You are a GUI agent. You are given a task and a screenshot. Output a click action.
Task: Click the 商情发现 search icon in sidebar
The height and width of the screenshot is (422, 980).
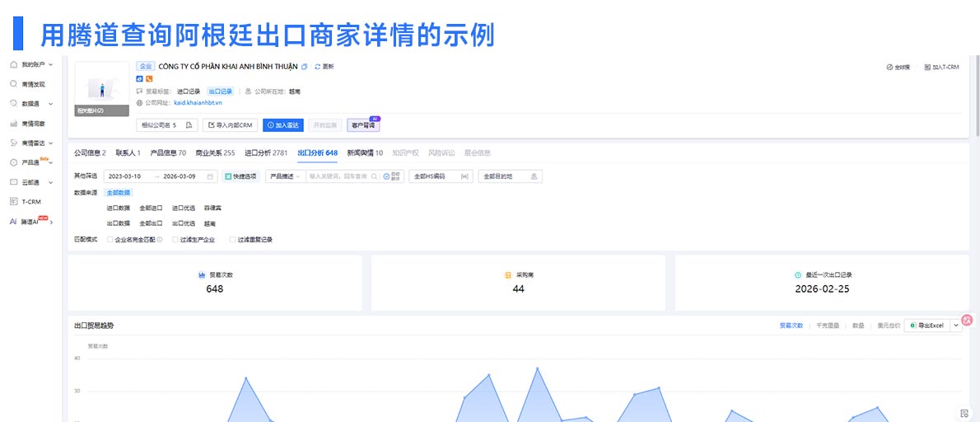(14, 84)
